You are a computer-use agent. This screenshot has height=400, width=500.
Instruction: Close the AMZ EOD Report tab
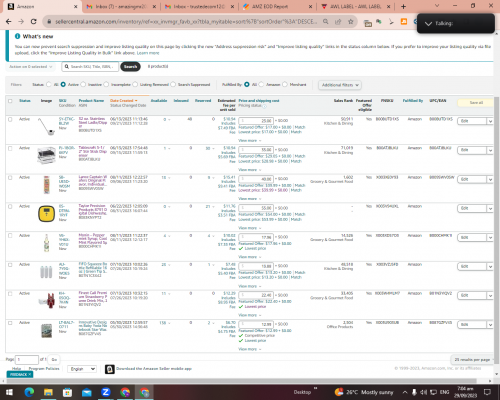tap(310, 6)
